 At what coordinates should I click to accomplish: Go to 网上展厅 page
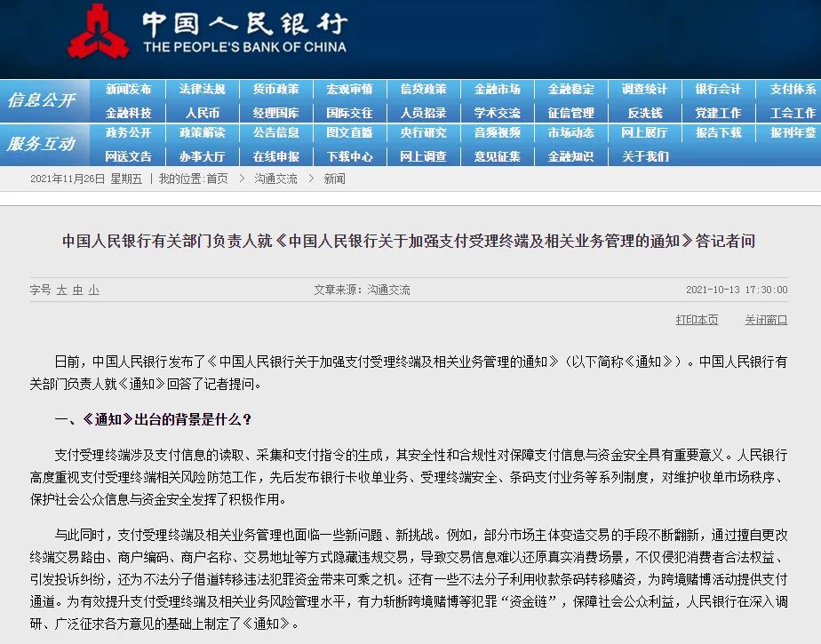(645, 133)
